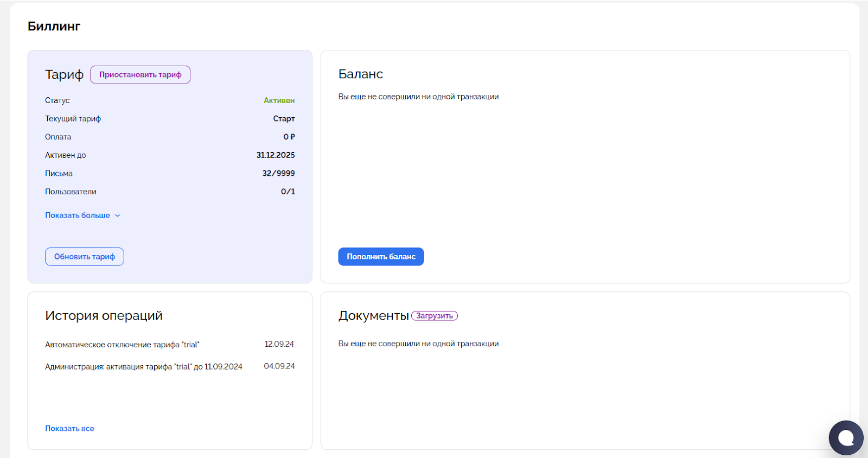Screen dimensions: 868x458
Task: Click the letters count 32/9999
Action: [278, 174]
